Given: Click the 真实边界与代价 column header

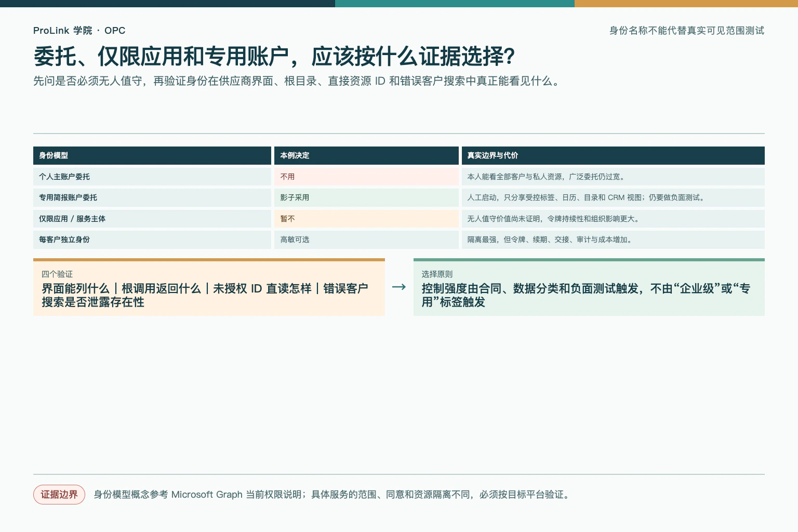Looking at the screenshot, I should click(x=613, y=155).
